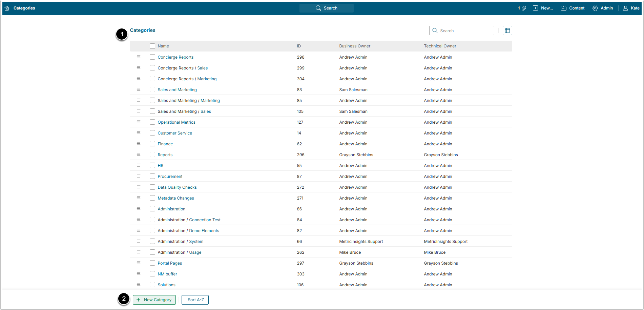Check the Operational Metrics checkbox
Viewport: 644px width, 310px height.
[x=152, y=122]
